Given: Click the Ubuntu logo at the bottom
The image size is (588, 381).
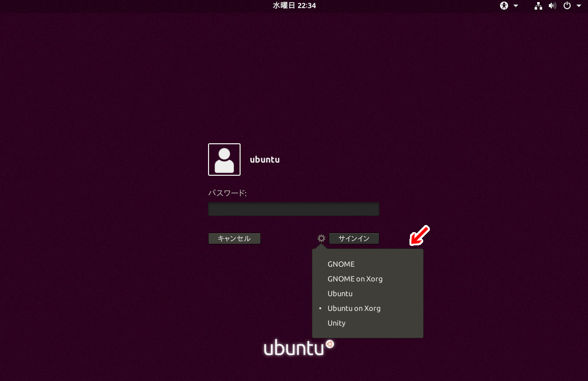Looking at the screenshot, I should point(298,347).
